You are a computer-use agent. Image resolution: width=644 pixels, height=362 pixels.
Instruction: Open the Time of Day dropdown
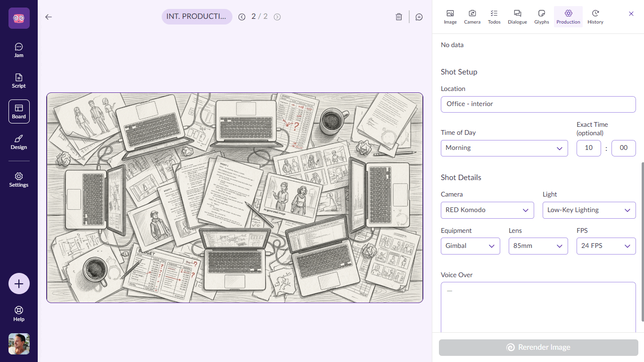(x=504, y=148)
